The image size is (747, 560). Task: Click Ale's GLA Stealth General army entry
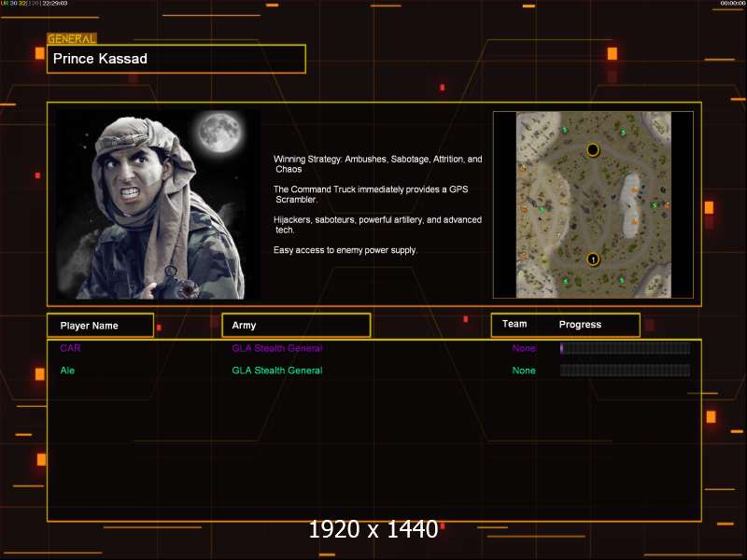pos(277,371)
